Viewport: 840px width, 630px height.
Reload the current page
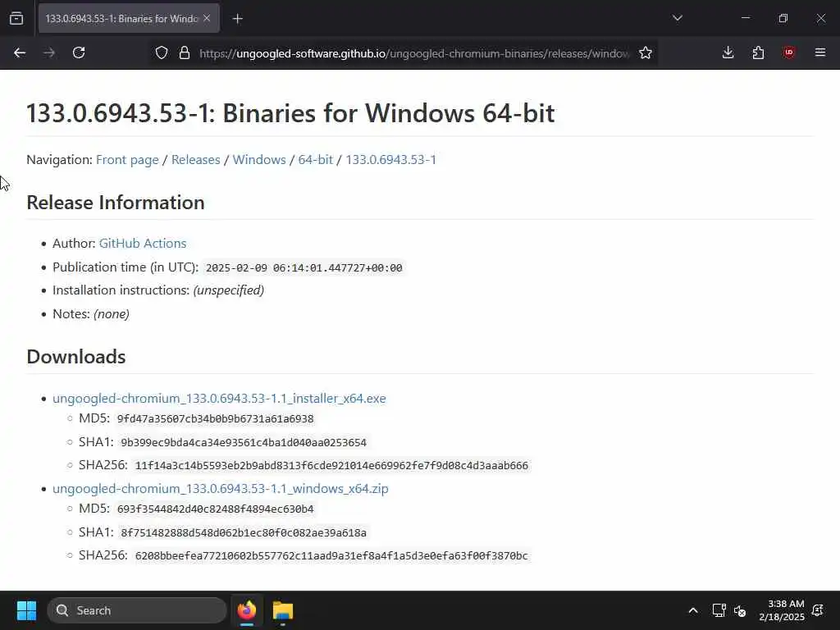coord(79,52)
